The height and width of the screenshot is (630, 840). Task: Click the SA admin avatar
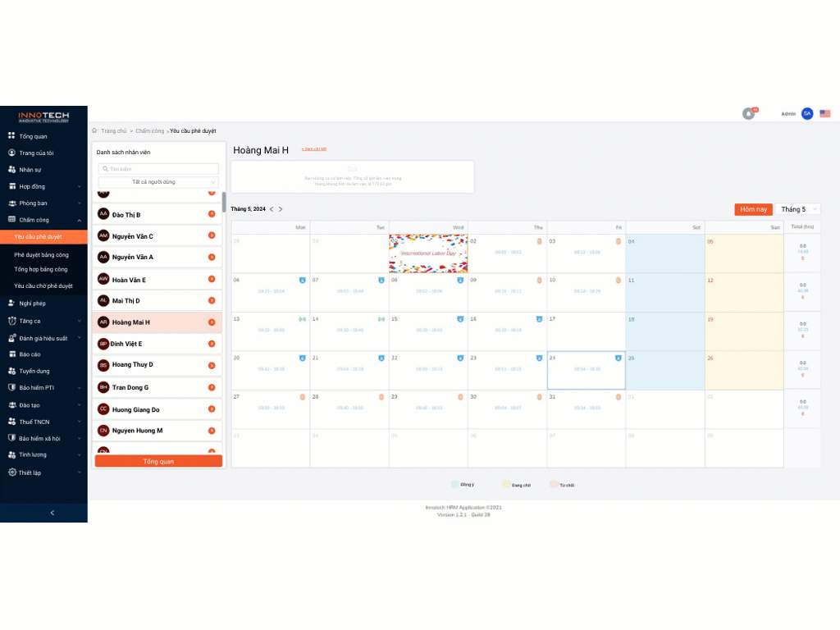[x=807, y=114]
